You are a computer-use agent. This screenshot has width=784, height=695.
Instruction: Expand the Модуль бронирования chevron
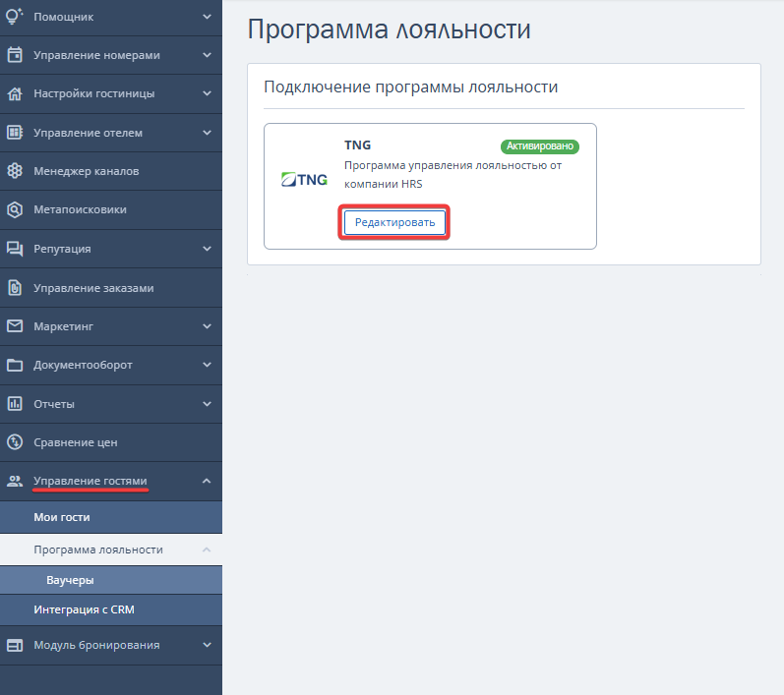[x=207, y=645]
